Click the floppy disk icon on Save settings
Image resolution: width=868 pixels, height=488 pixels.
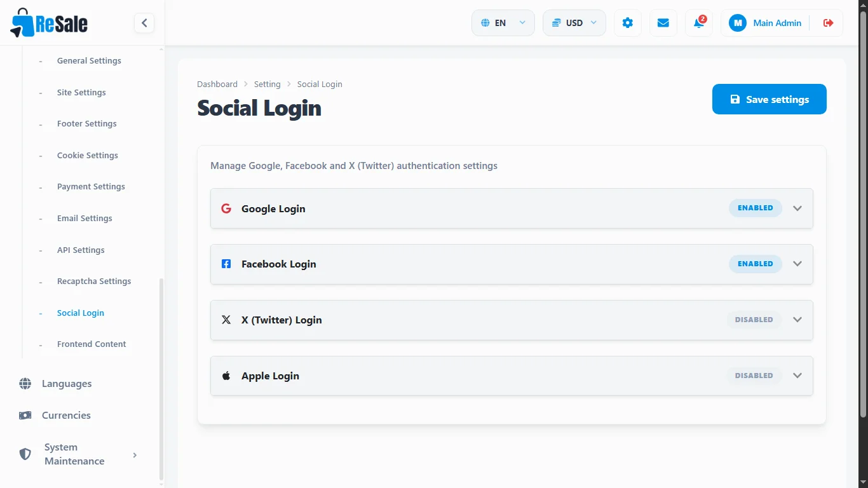[x=735, y=99]
